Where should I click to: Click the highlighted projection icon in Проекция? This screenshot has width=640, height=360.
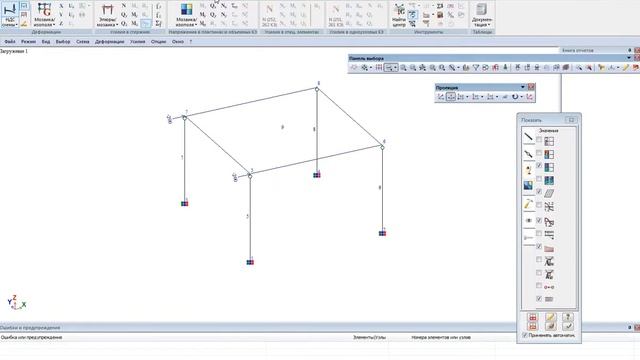[x=451, y=97]
